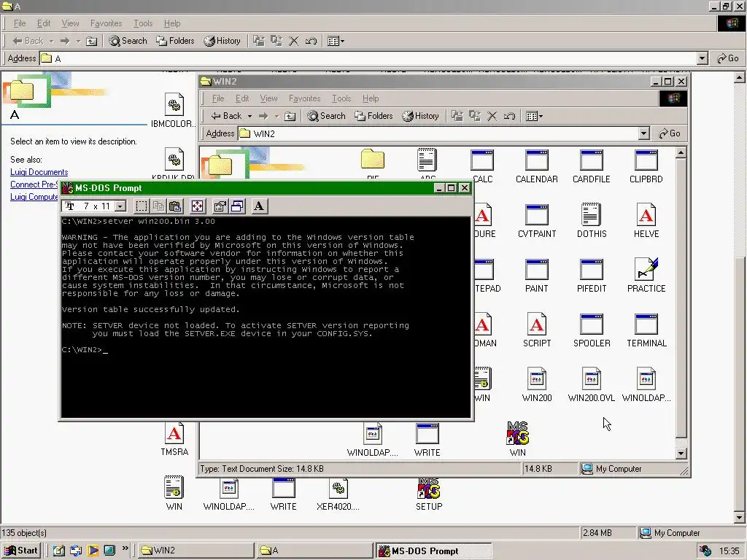This screenshot has width=747, height=560.
Task: Click Font 'A' icon in MS-DOS Prompt
Action: (259, 206)
